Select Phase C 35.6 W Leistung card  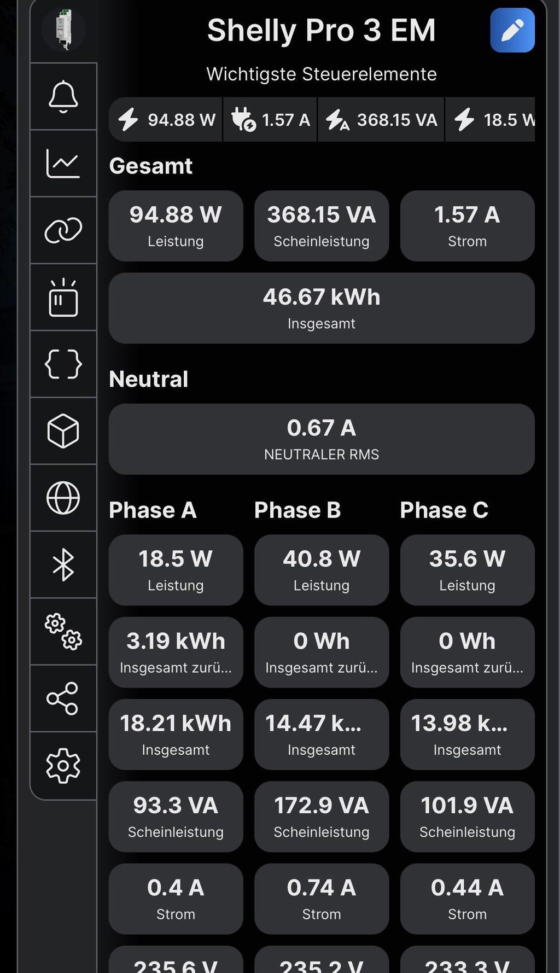point(468,570)
